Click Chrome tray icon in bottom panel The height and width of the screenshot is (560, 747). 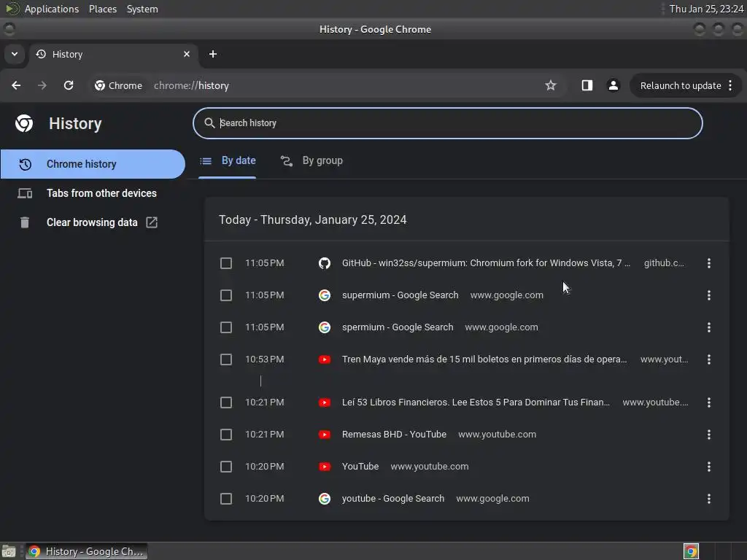point(691,551)
